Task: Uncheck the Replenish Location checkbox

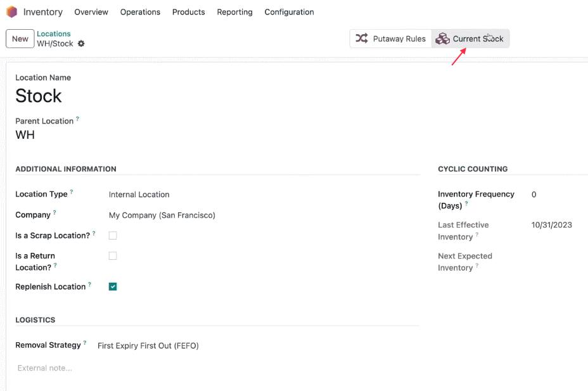Action: tap(113, 286)
